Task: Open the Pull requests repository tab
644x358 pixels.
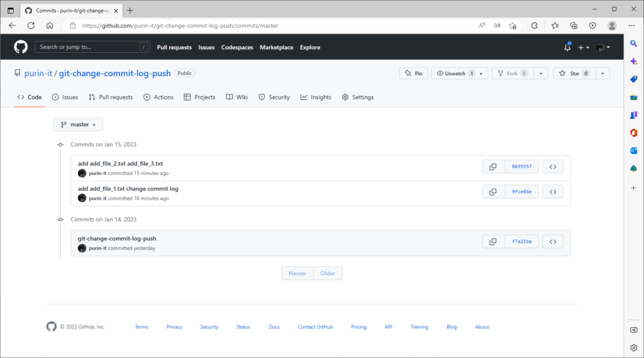Action: coord(111,98)
